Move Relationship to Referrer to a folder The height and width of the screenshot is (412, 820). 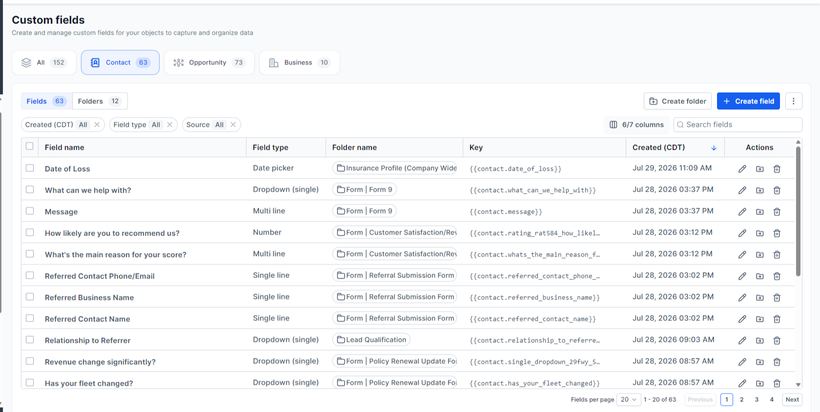click(759, 340)
